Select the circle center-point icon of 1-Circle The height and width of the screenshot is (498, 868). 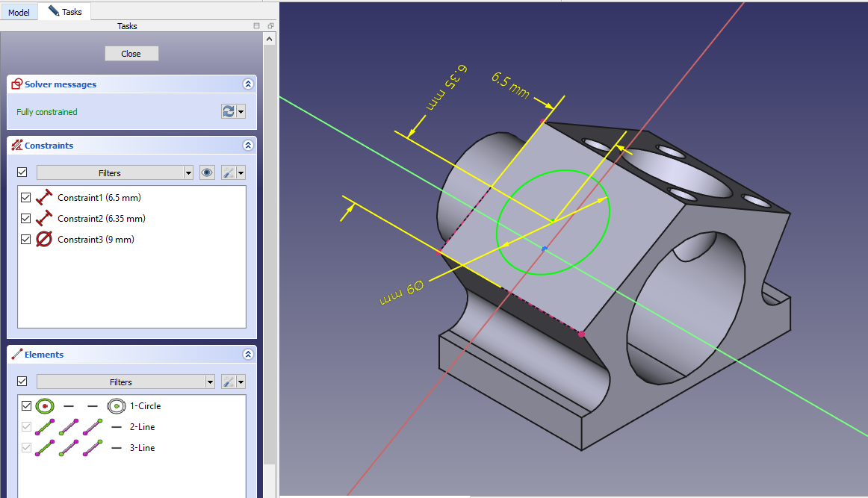click(116, 406)
